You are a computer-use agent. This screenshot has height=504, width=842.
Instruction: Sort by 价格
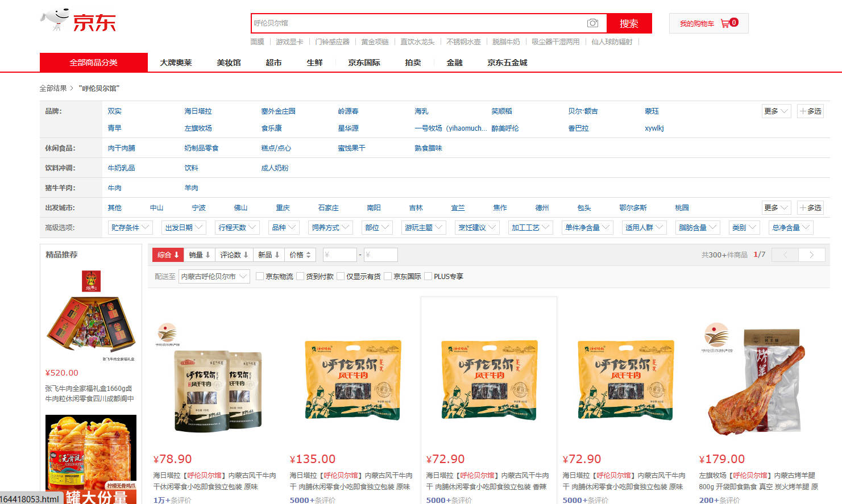[300, 255]
